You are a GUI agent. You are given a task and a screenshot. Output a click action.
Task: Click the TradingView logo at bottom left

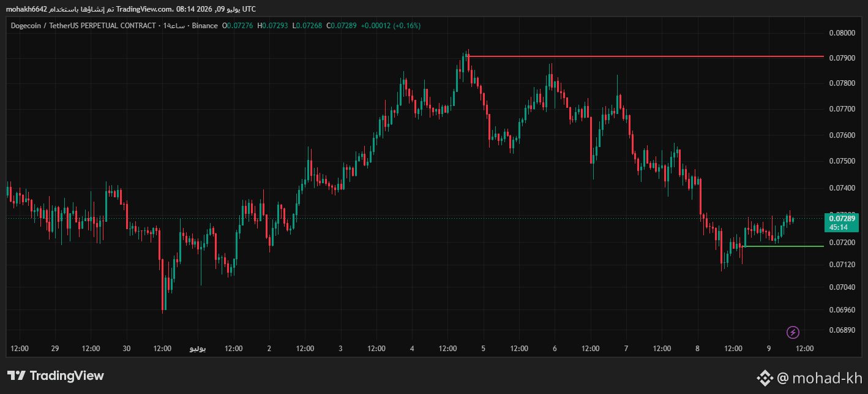pos(56,376)
